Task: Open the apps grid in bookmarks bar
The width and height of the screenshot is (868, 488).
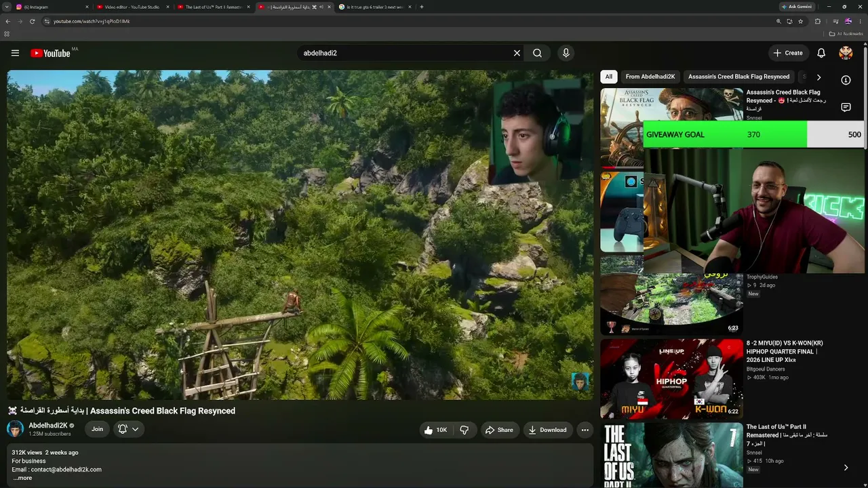Action: pyautogui.click(x=7, y=34)
